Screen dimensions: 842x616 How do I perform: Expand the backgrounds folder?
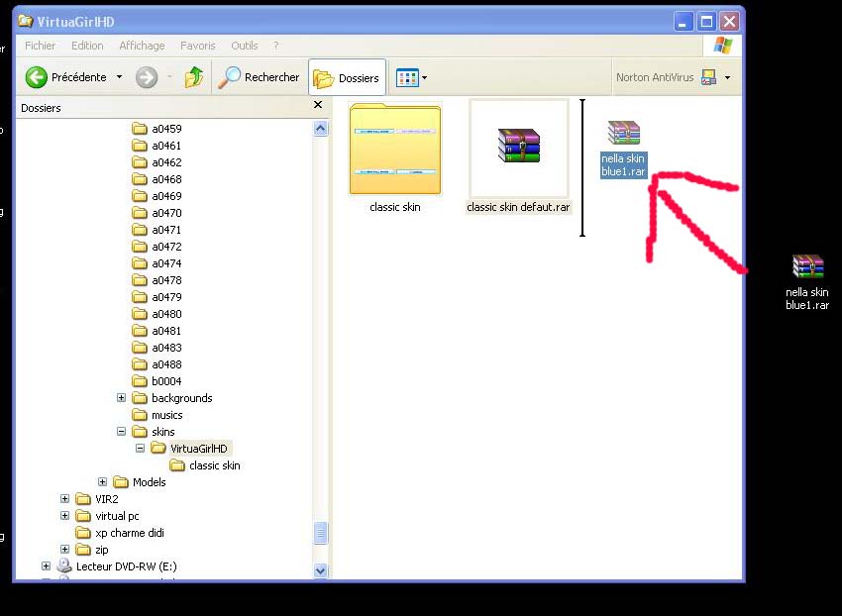[122, 398]
